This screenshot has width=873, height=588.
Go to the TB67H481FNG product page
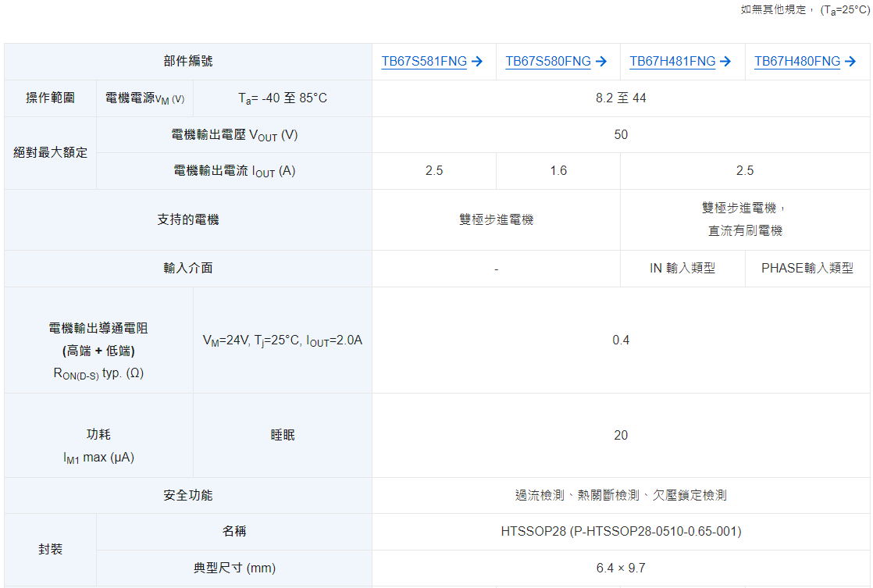[672, 62]
